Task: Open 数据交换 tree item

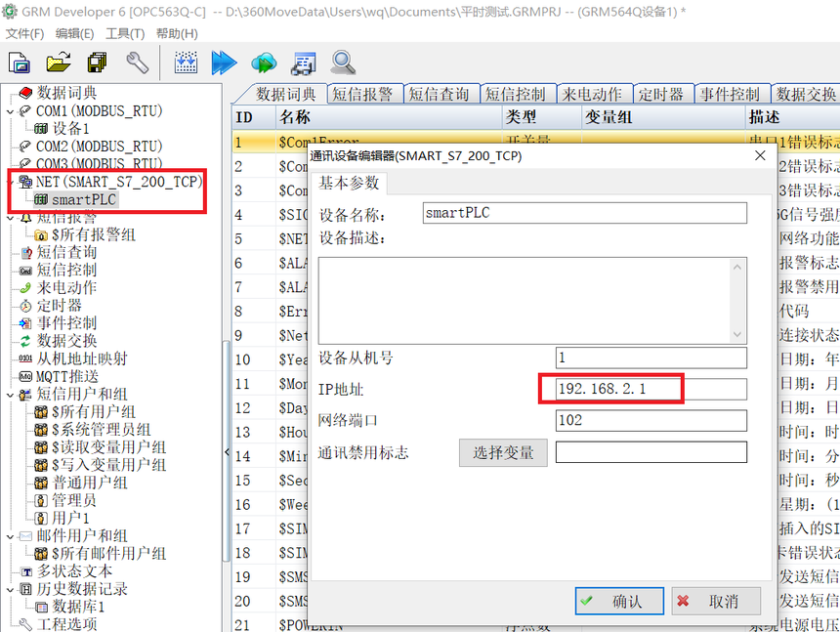Action: point(66,341)
